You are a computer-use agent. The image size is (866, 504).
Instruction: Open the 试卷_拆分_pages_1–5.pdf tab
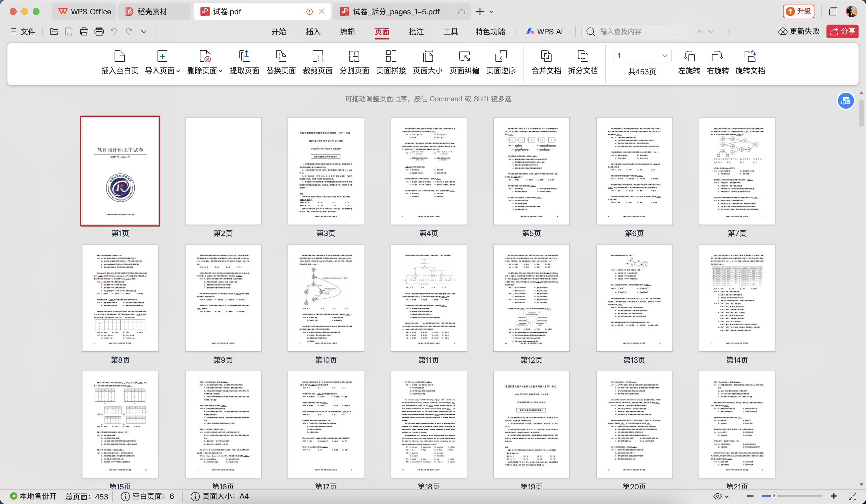coord(396,12)
